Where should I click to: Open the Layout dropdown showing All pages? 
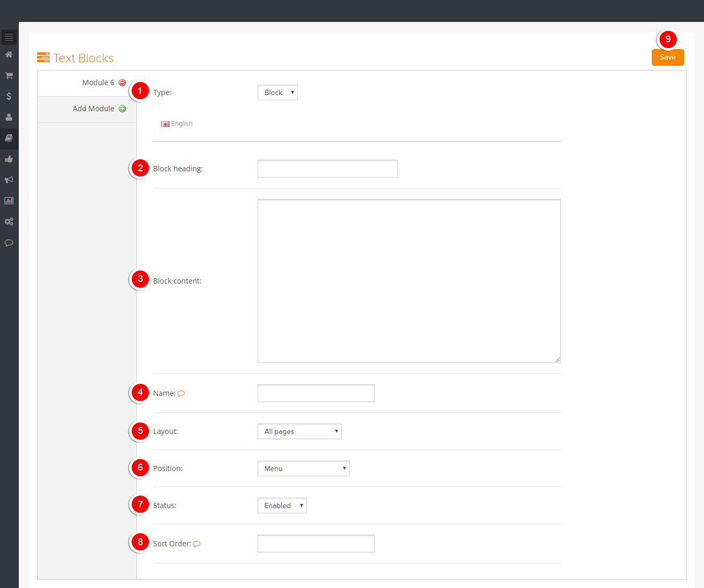[x=299, y=431]
